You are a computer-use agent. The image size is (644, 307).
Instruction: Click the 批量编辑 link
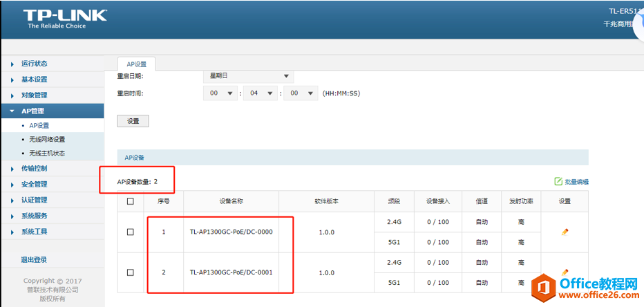point(577,182)
